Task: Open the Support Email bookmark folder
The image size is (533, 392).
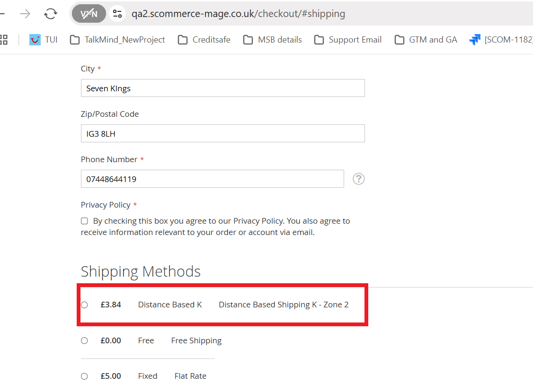Action: (348, 40)
